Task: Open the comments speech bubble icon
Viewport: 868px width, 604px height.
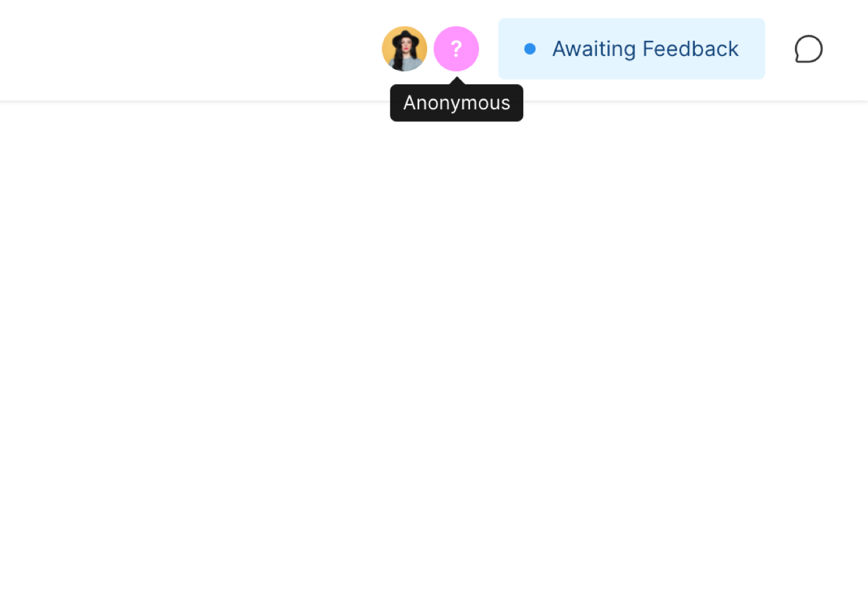Action: coord(808,49)
